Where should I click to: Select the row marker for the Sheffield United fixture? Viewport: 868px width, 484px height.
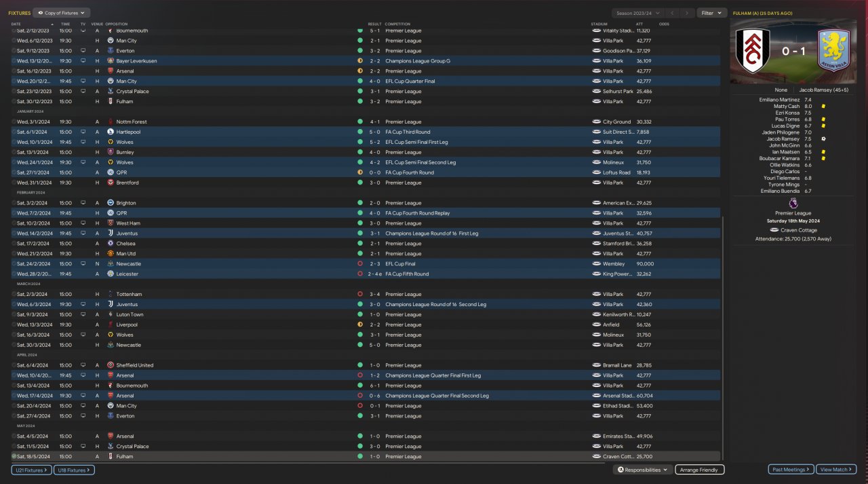[x=14, y=365]
